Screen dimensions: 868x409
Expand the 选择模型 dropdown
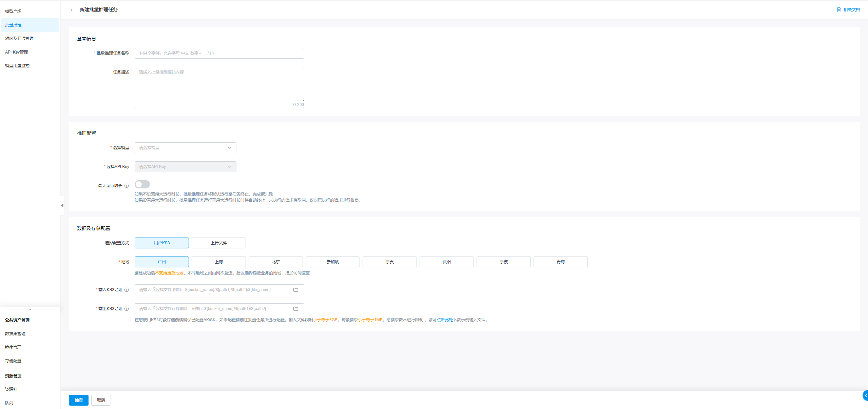click(x=185, y=148)
